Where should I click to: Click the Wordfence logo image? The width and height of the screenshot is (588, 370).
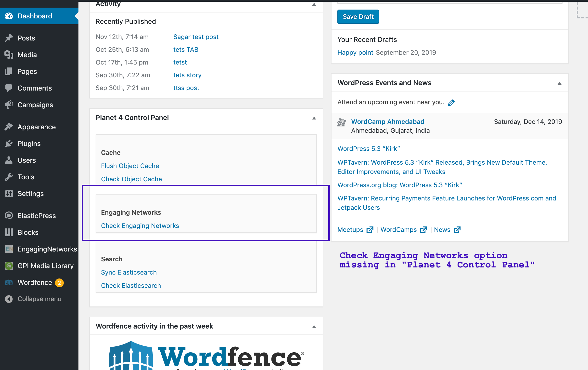tap(206, 355)
